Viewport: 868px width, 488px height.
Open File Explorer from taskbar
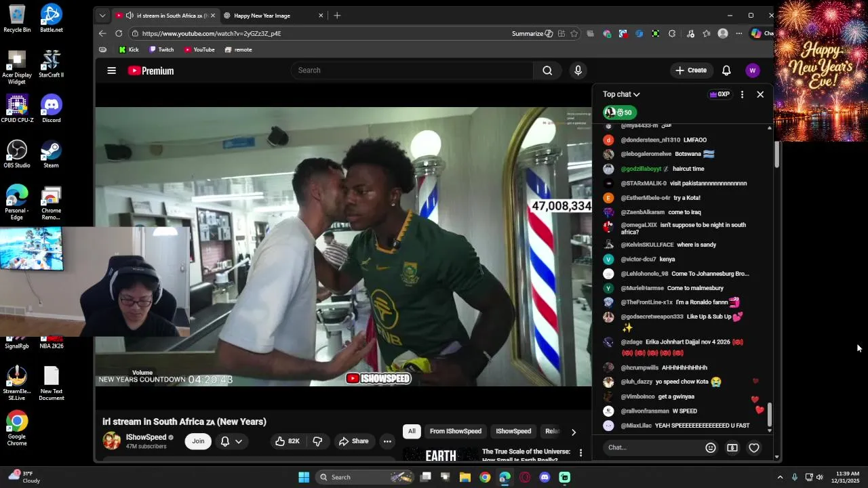(465, 477)
